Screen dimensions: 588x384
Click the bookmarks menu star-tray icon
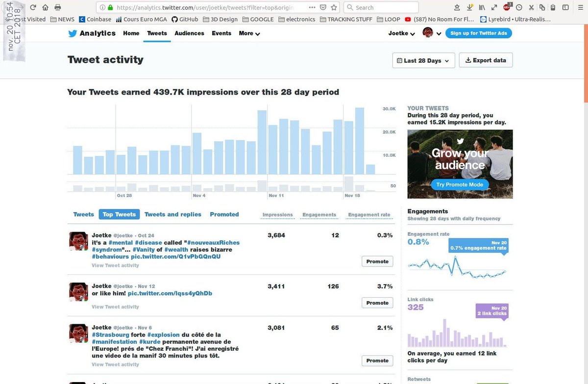click(x=457, y=7)
